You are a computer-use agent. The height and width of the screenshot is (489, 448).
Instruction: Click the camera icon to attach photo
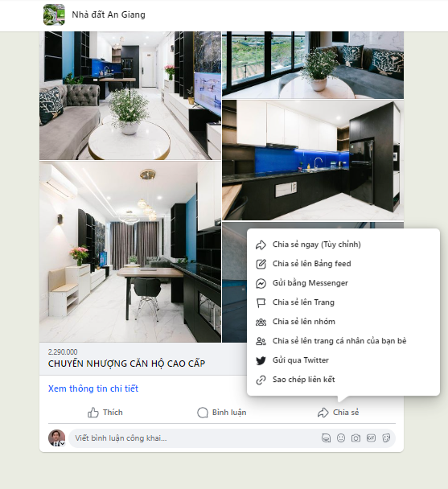click(356, 438)
